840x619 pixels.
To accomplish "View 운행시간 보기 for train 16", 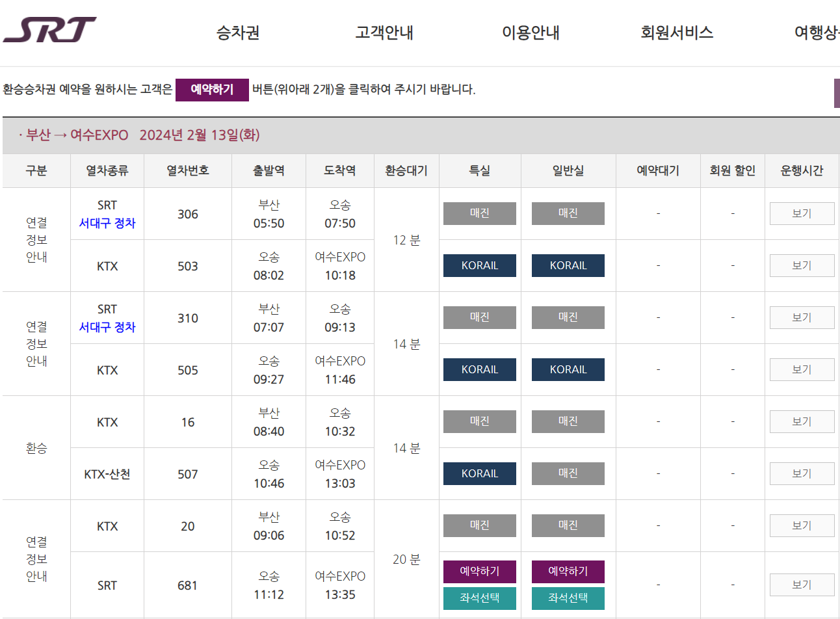I will 802,421.
